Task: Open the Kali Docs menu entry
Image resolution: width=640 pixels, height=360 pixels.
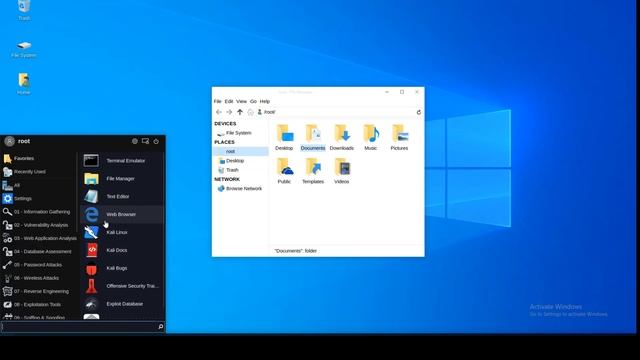Action: pos(122,250)
